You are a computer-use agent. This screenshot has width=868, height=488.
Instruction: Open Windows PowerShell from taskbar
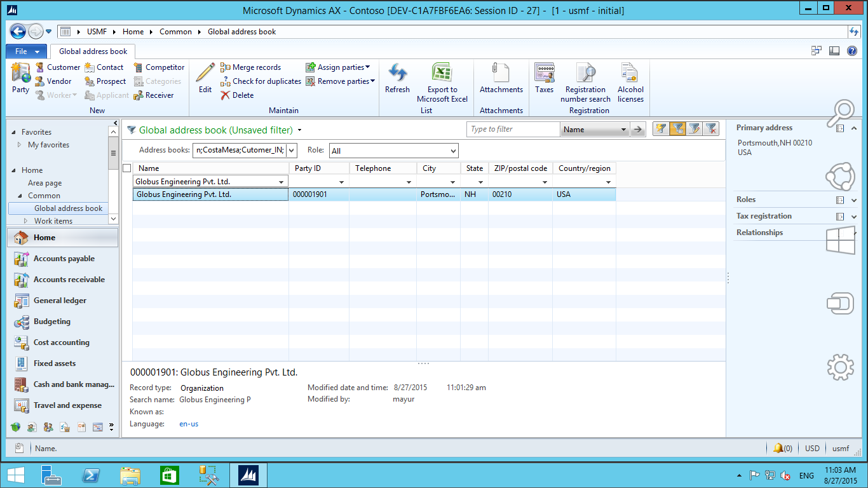coord(91,475)
